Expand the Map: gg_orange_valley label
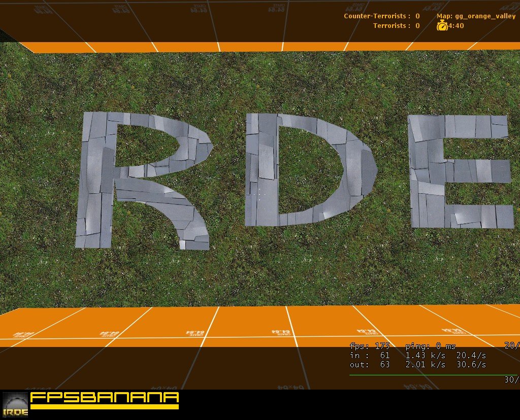Viewport: 520px width, 420px height. pyautogui.click(x=476, y=16)
